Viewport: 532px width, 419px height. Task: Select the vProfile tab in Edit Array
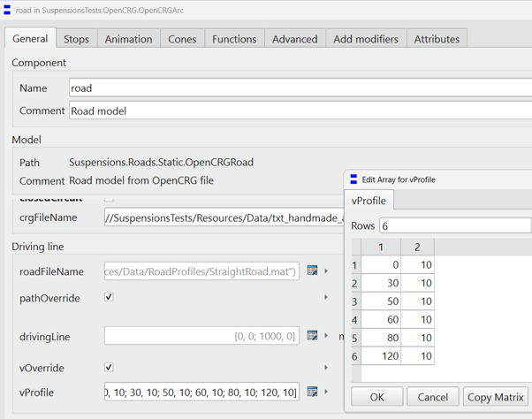pyautogui.click(x=369, y=201)
